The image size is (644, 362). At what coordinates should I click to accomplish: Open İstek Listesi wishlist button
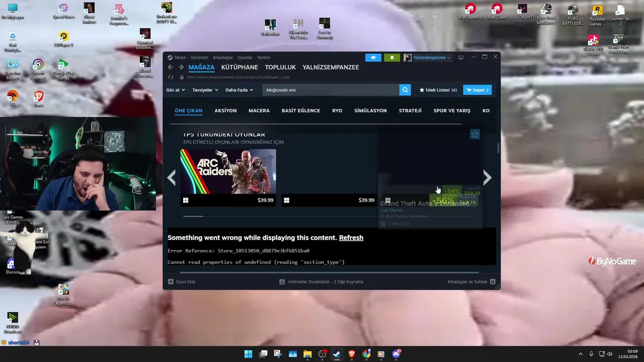click(438, 90)
